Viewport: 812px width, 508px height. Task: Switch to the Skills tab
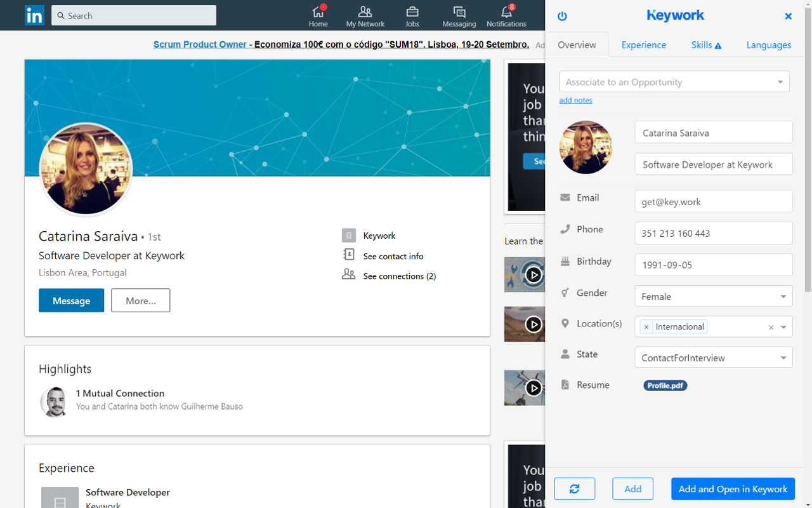[x=706, y=45]
